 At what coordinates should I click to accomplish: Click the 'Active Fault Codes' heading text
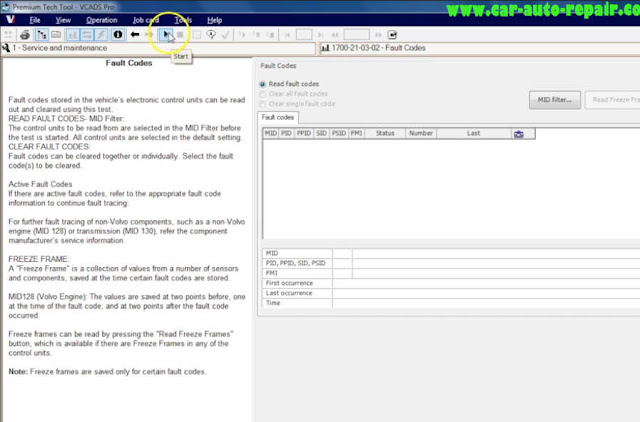coord(40,184)
